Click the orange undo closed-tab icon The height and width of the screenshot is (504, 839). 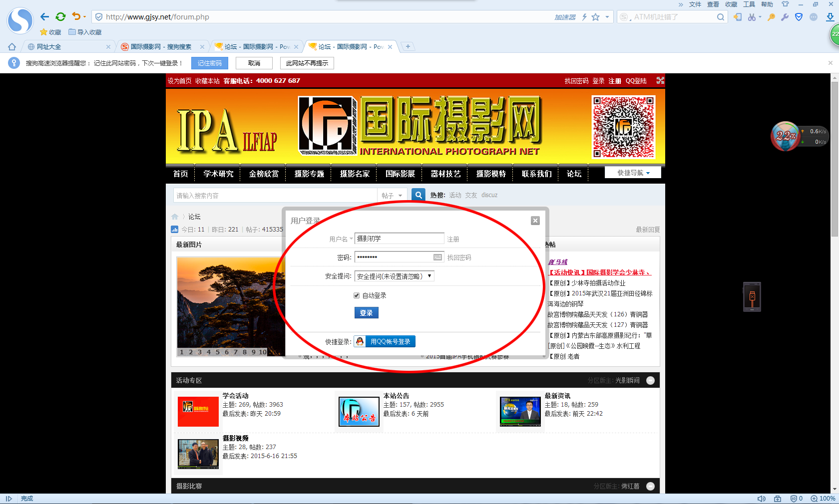[x=76, y=16]
